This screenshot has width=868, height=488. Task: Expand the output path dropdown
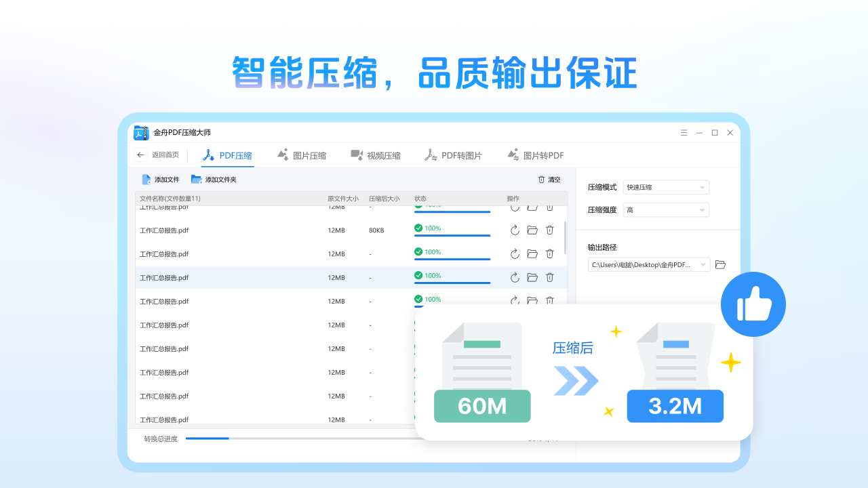click(703, 264)
